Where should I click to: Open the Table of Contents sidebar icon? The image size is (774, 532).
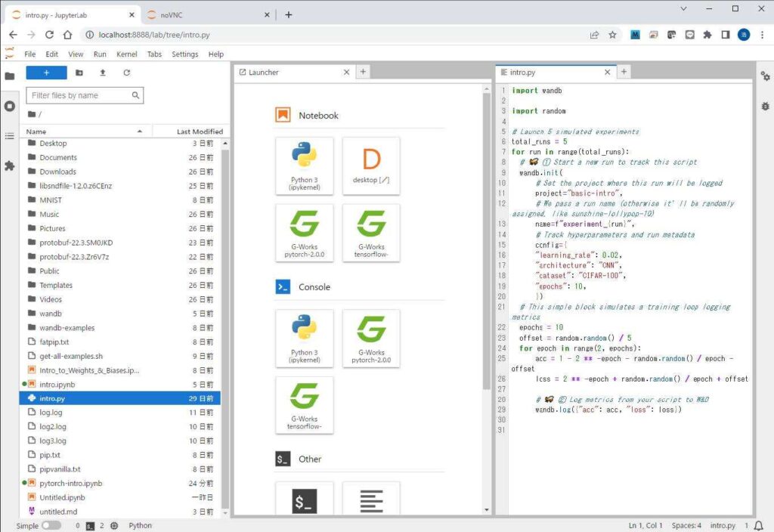click(x=10, y=136)
